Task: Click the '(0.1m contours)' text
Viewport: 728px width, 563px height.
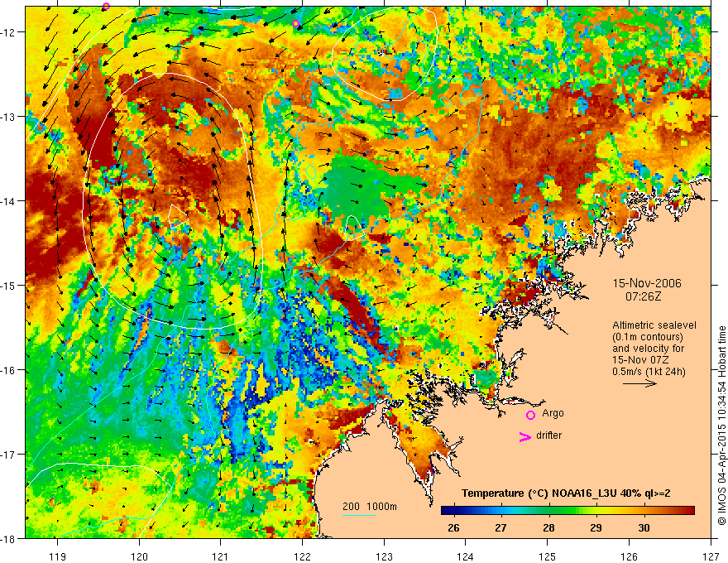Action: 648,337
